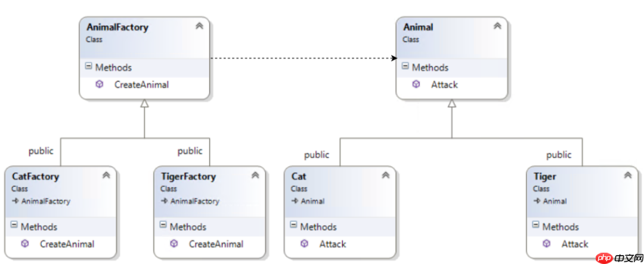This screenshot has width=644, height=264.
Task: Click the inheritance arrow icon beside AnimalFactory in CatFactory
Action: pos(15,201)
